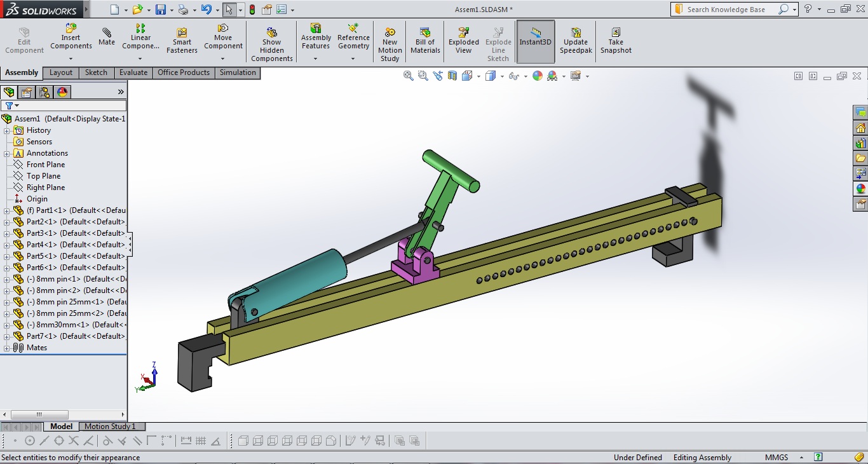The image size is (868, 464).
Task: Open Bill of Materials tool
Action: click(x=426, y=41)
